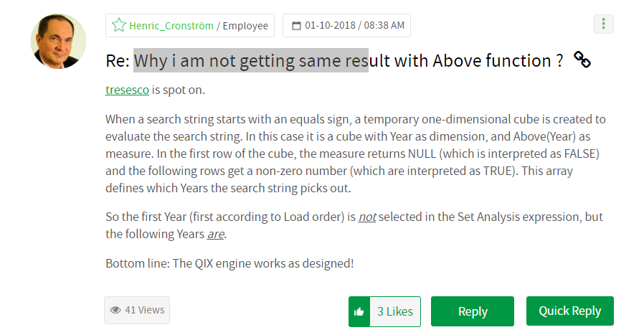Click the eye icon in the views counter
The width and height of the screenshot is (644, 335).
tap(115, 310)
